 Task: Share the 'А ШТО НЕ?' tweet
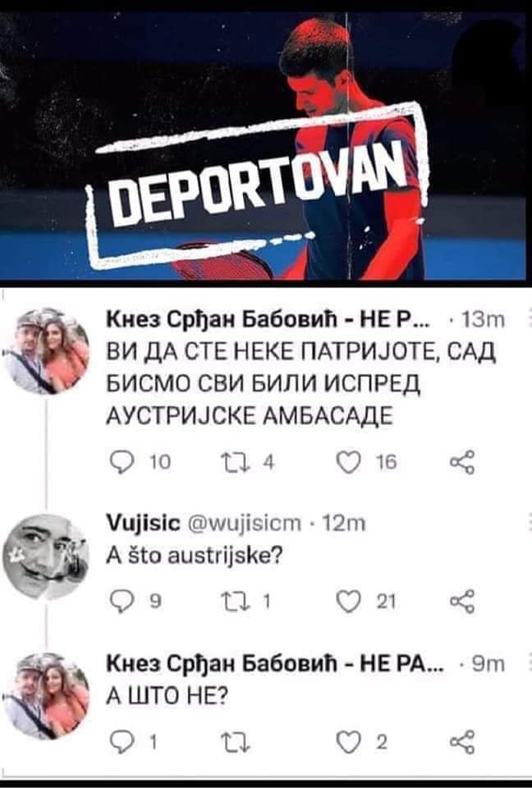click(462, 742)
